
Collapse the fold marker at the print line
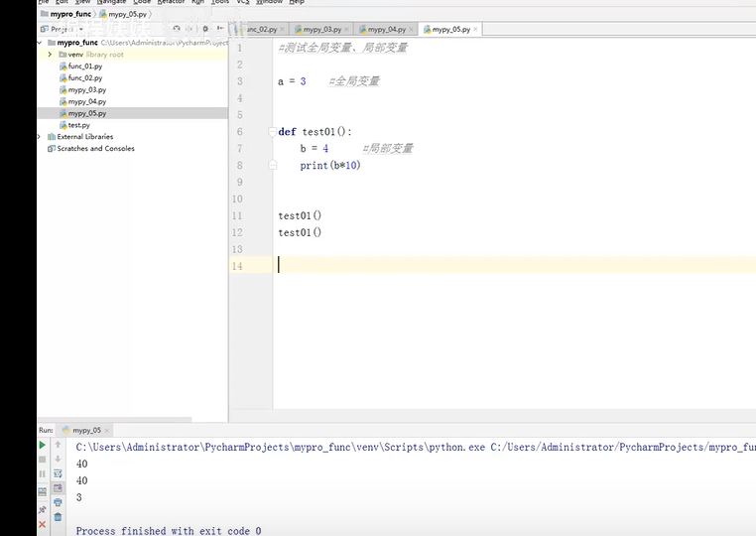pos(273,165)
